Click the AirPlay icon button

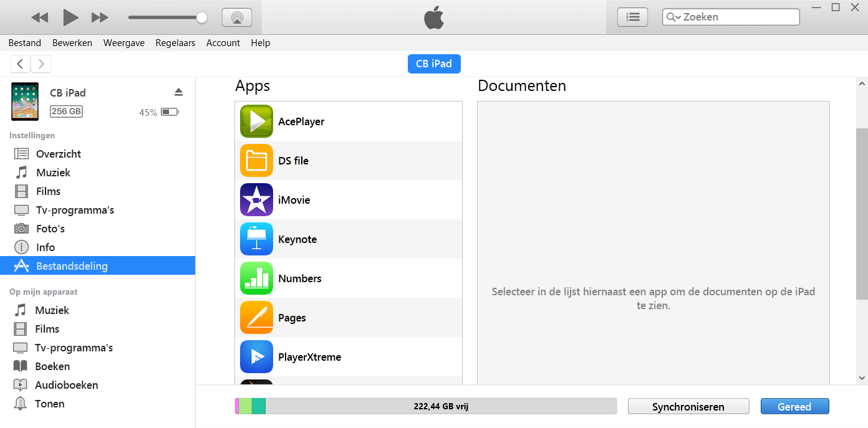tap(237, 17)
